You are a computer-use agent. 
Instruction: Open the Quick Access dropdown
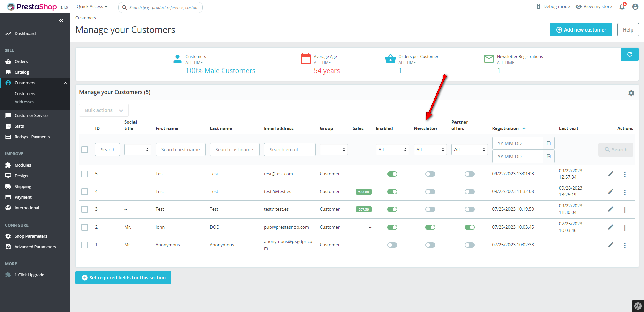[x=92, y=7]
